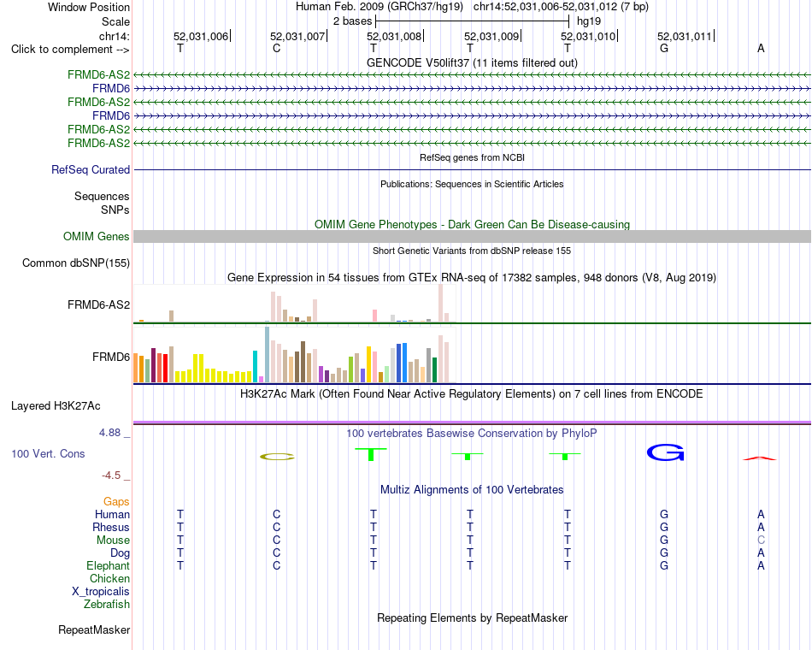
Task: Open 100 vertebrates Basewise Conservation title
Action: click(472, 434)
